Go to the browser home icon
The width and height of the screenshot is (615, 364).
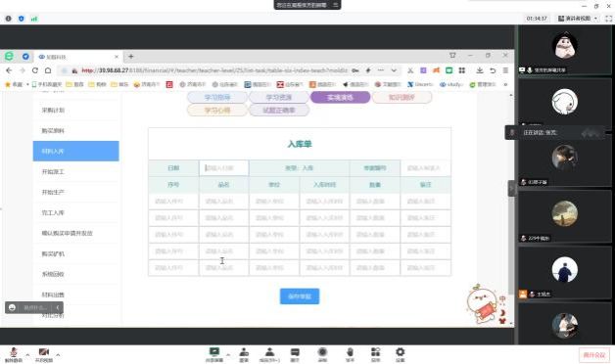pyautogui.click(x=48, y=70)
